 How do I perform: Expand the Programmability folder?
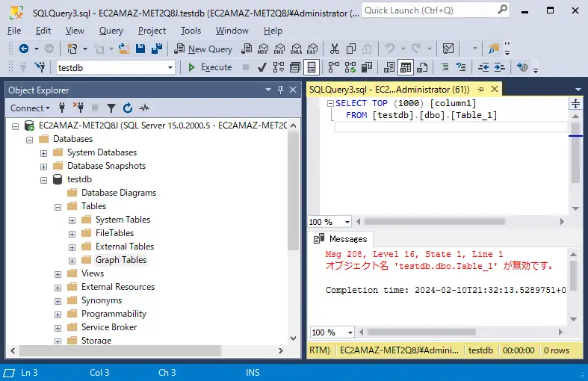(x=58, y=315)
